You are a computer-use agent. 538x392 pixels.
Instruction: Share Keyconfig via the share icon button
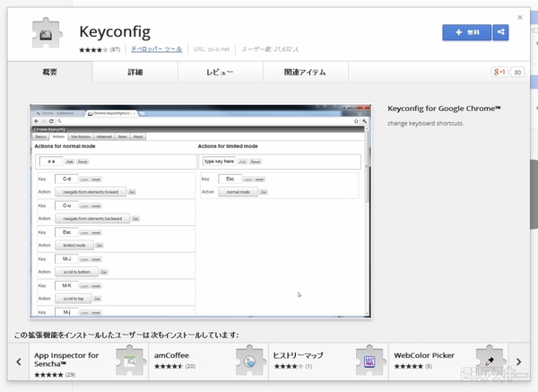tap(500, 32)
